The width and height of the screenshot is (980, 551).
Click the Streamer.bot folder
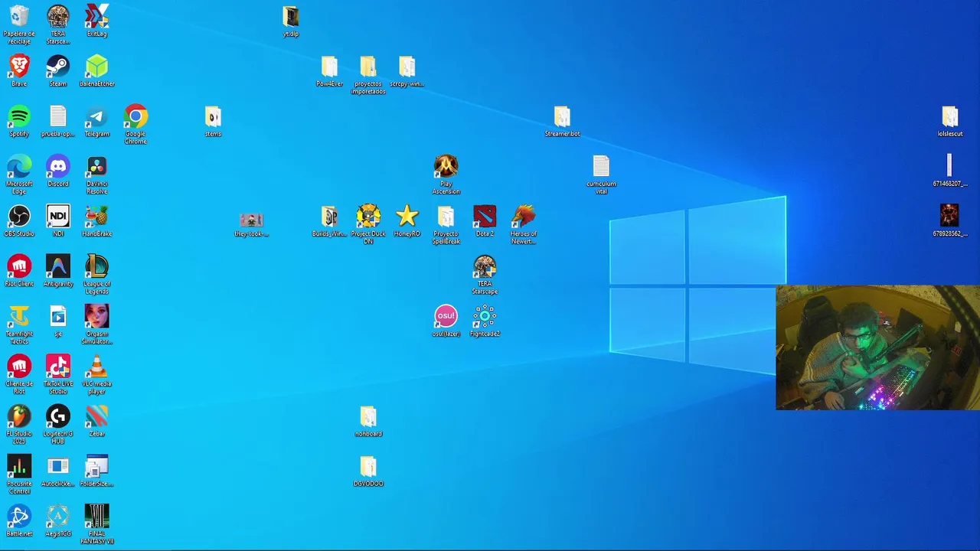tap(562, 116)
